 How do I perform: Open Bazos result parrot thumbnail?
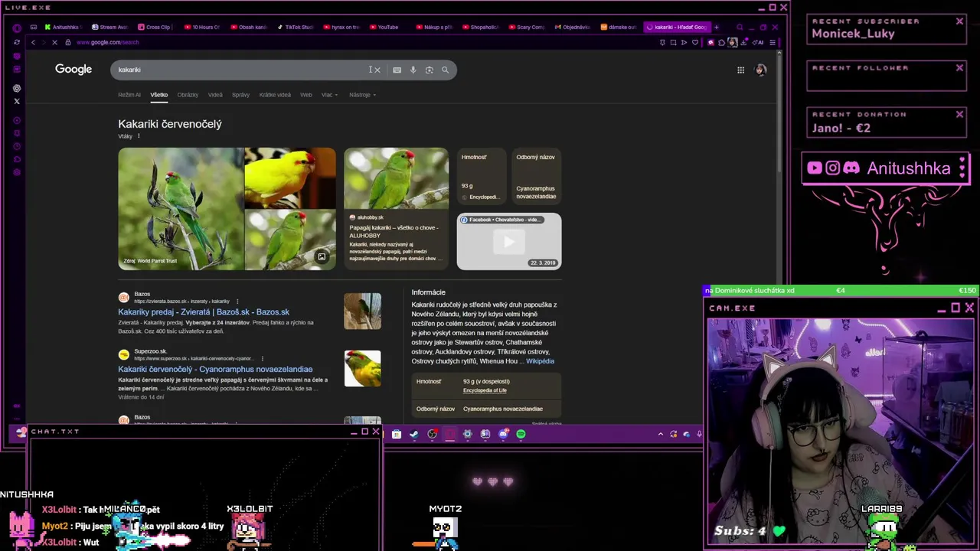pyautogui.click(x=362, y=311)
